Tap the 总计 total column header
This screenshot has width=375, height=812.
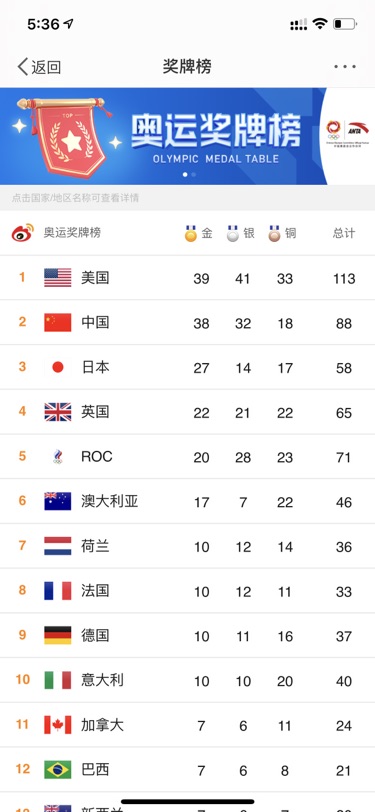344,233
